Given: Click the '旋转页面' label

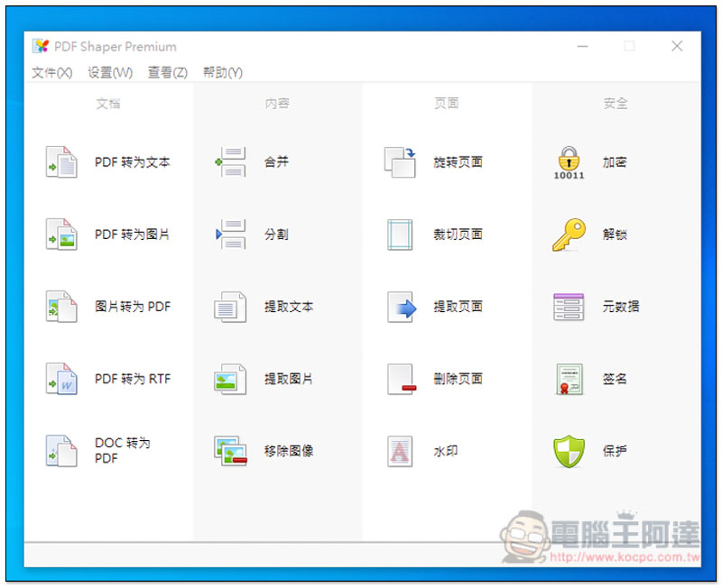Looking at the screenshot, I should tap(458, 162).
